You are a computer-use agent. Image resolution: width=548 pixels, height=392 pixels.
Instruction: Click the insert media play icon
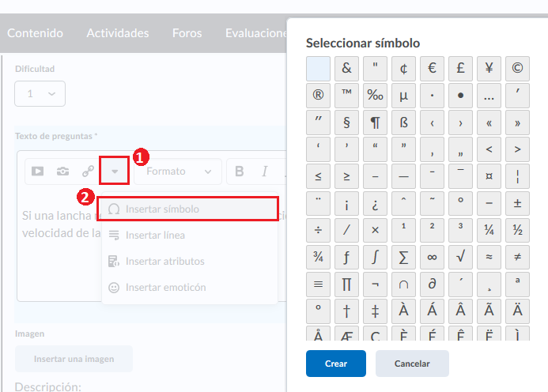click(x=37, y=171)
